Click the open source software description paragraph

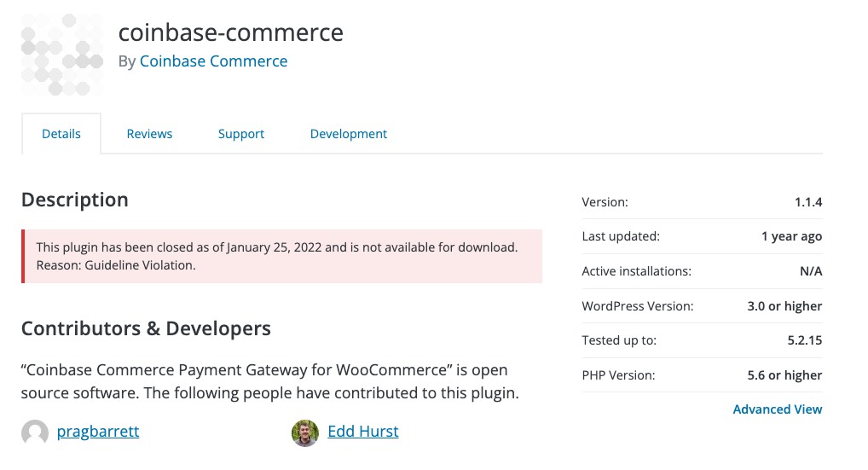(x=270, y=381)
